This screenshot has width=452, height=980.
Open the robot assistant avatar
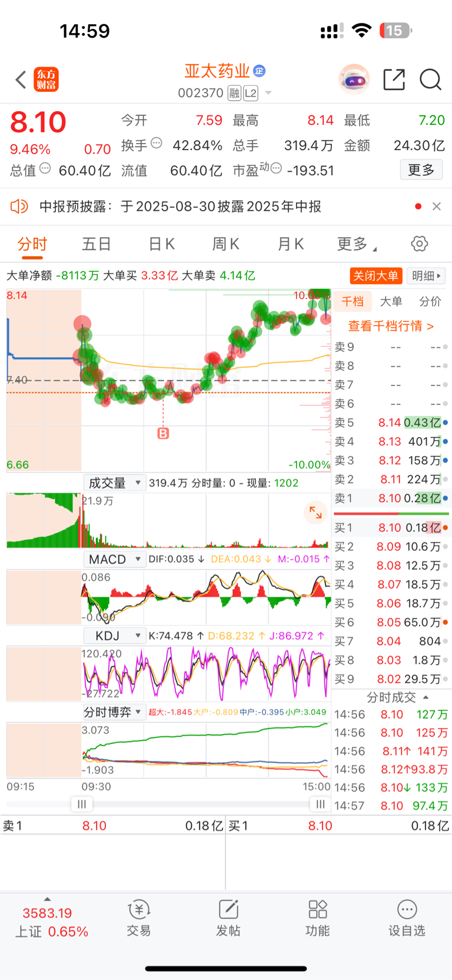(354, 79)
